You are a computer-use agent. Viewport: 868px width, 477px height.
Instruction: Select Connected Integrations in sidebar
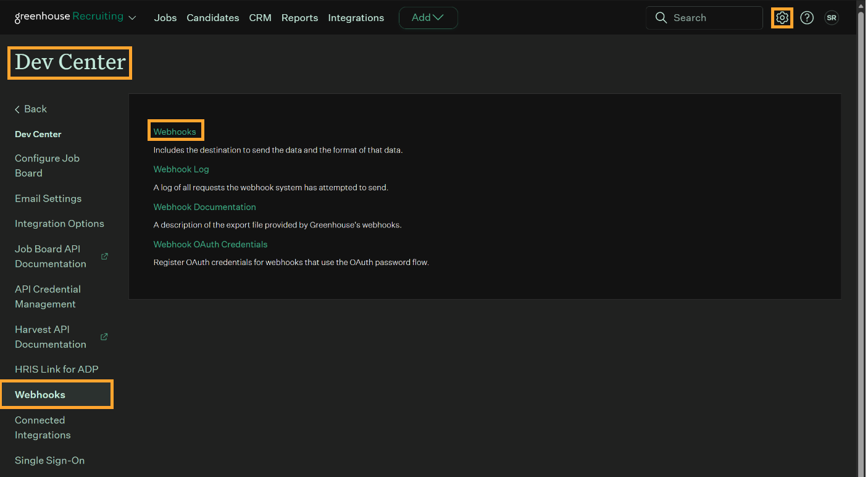point(43,428)
